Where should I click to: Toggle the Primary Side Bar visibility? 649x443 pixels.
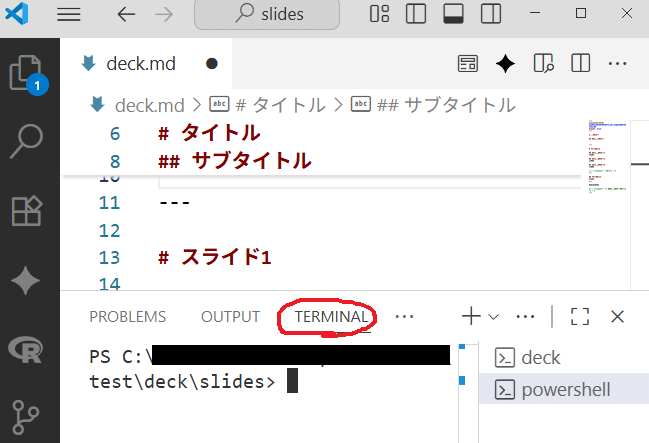pyautogui.click(x=416, y=14)
